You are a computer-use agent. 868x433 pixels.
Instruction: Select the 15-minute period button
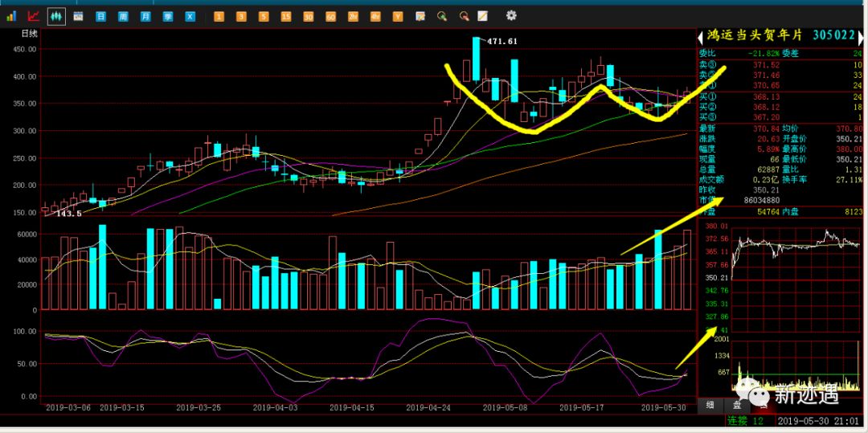(x=285, y=17)
